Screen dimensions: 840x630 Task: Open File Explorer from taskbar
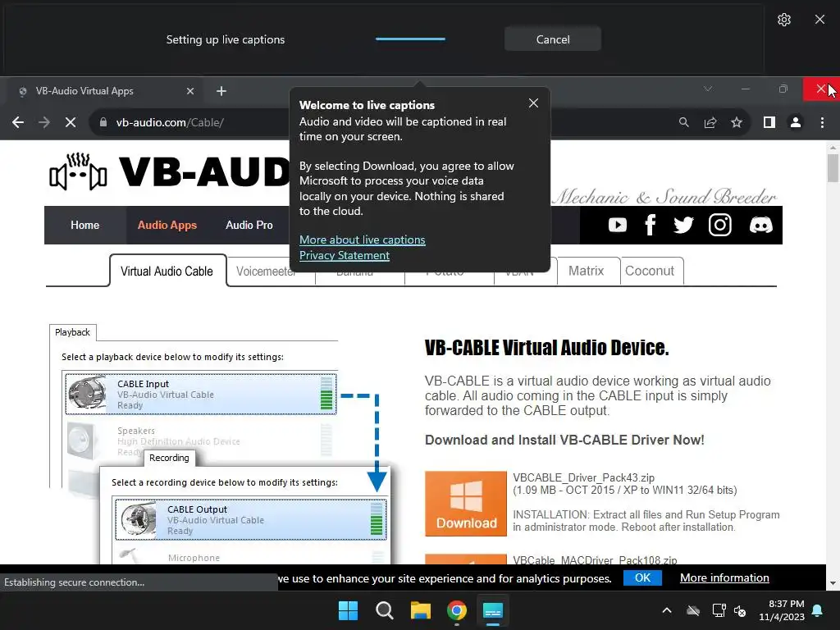point(421,610)
